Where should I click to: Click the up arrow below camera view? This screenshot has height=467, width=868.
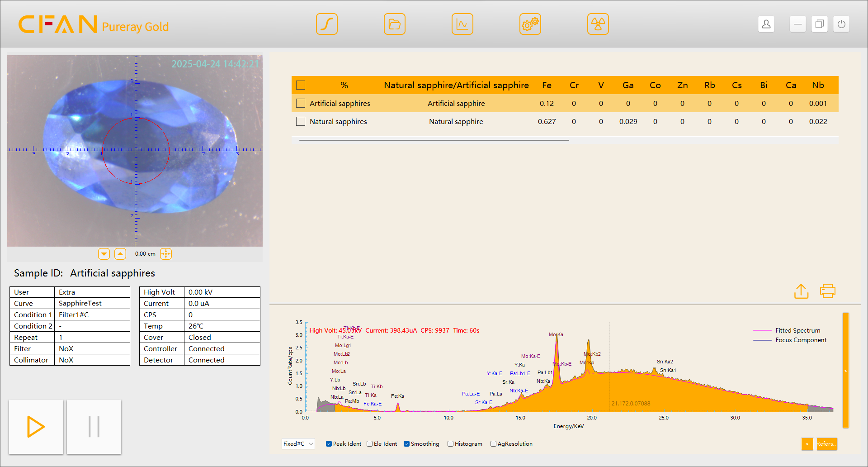point(120,254)
